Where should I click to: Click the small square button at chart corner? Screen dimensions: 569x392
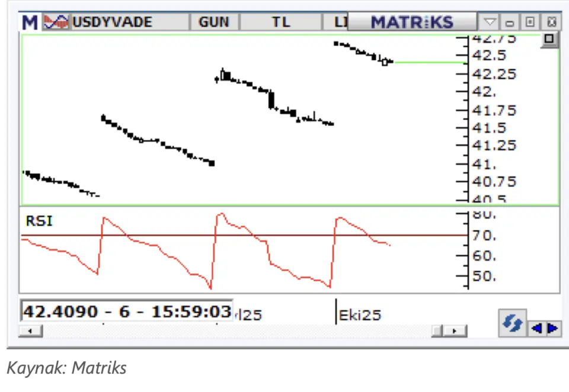(x=549, y=40)
